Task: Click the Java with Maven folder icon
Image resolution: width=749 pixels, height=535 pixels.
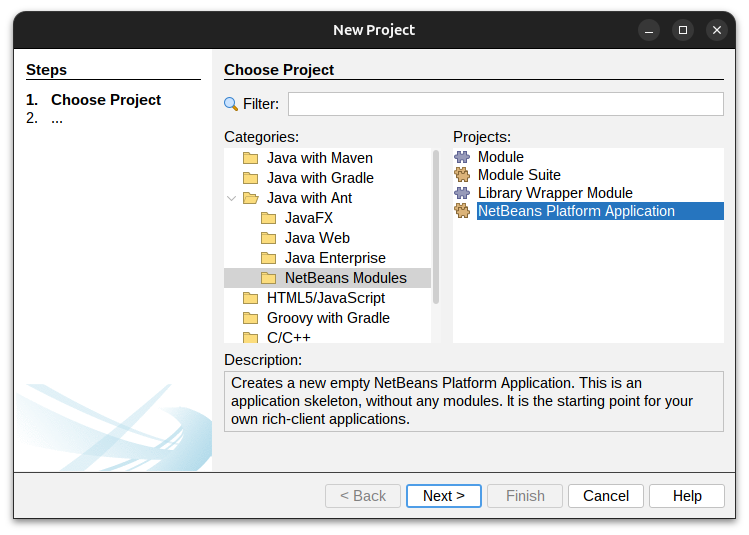Action: [250, 158]
